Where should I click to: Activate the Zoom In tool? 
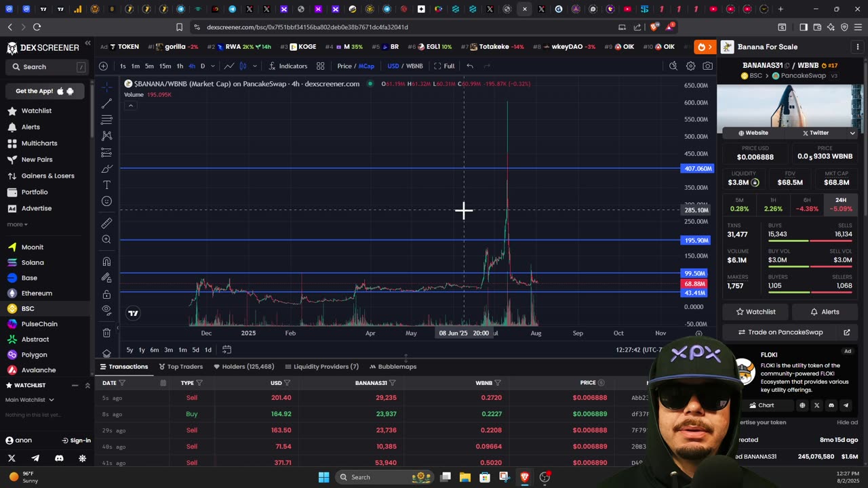pyautogui.click(x=106, y=239)
